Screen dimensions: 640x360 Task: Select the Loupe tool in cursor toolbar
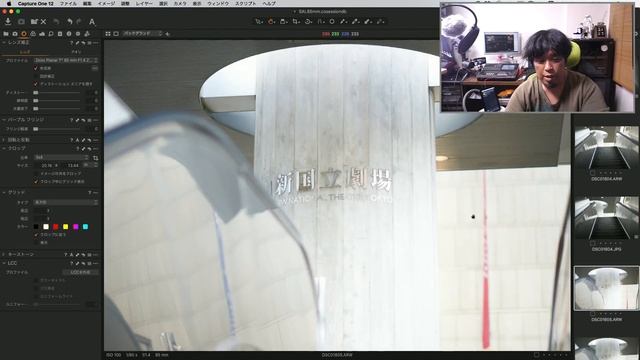(283, 21)
